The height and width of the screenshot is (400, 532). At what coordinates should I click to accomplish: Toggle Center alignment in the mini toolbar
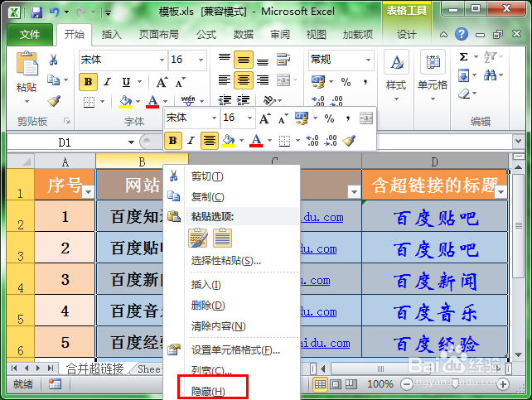point(210,140)
